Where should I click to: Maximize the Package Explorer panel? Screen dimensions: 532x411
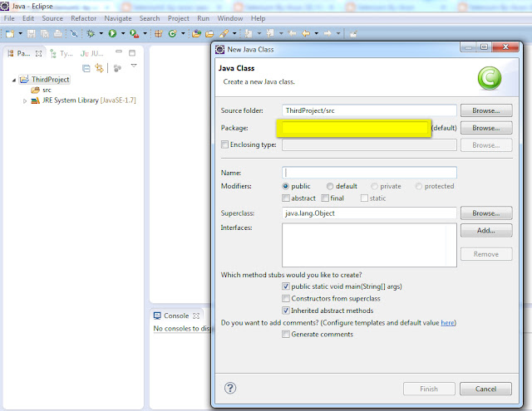132,52
